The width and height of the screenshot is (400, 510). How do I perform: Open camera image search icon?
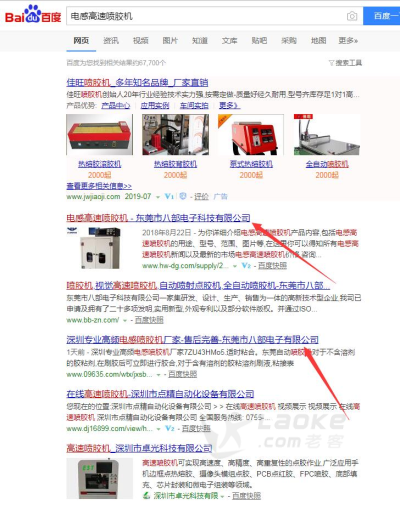click(352, 16)
